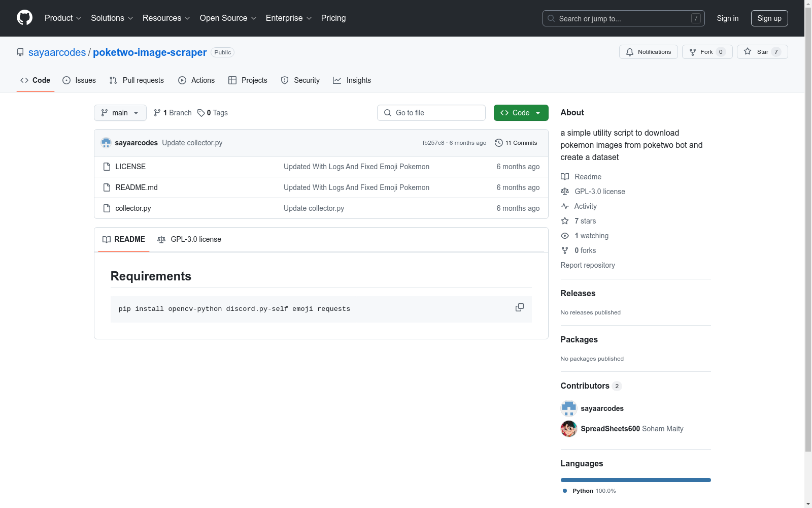Click the 'Update collector.py' latest commit message
This screenshot has width=812, height=508.
(x=192, y=143)
